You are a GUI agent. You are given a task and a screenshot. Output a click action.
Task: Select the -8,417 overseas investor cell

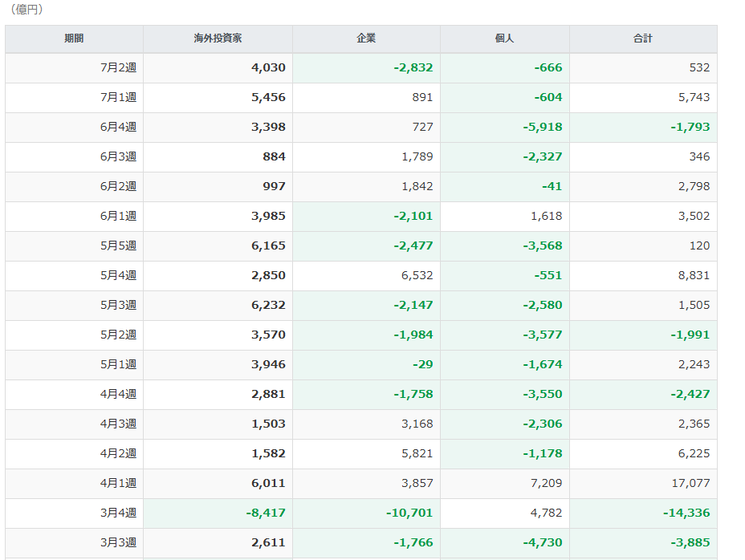(218, 513)
